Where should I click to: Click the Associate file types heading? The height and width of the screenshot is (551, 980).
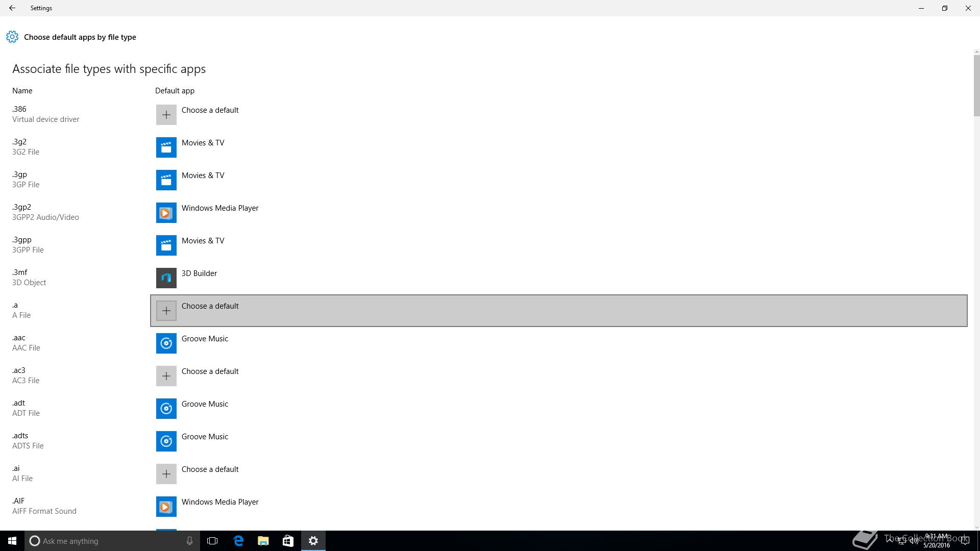(x=109, y=69)
